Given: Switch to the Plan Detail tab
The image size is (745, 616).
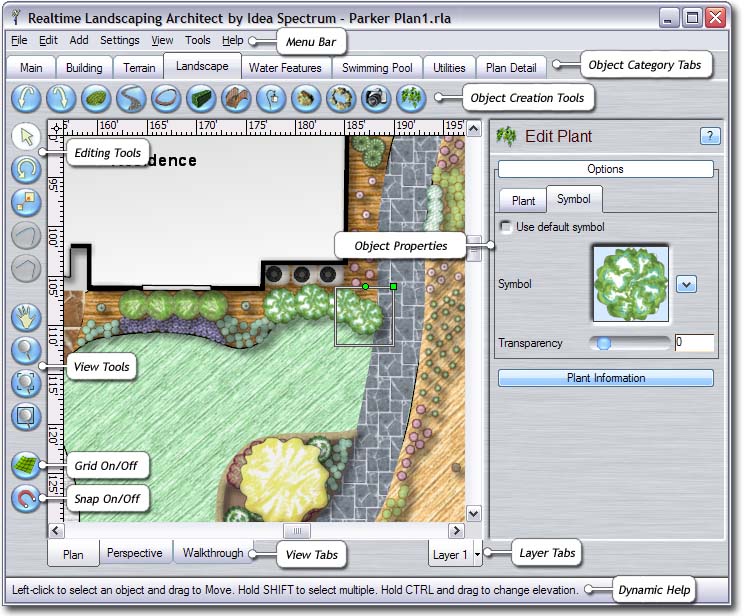Looking at the screenshot, I should click(x=511, y=68).
